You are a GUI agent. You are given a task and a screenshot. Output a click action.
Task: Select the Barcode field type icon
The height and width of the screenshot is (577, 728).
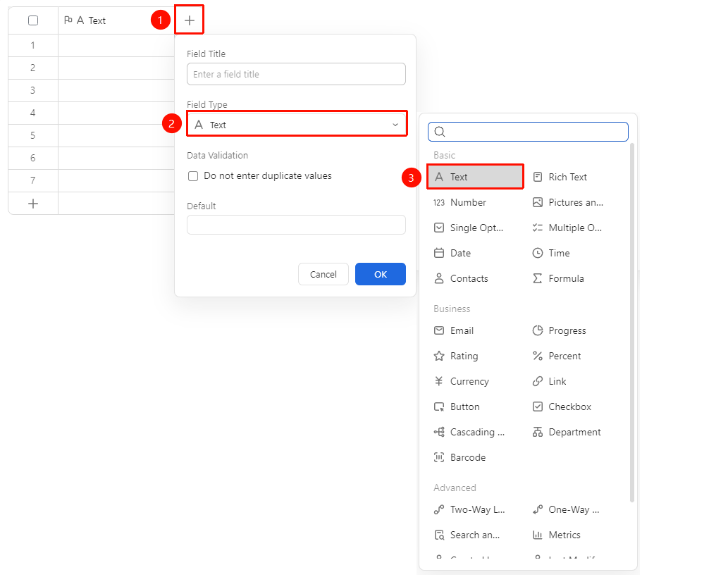tap(439, 457)
